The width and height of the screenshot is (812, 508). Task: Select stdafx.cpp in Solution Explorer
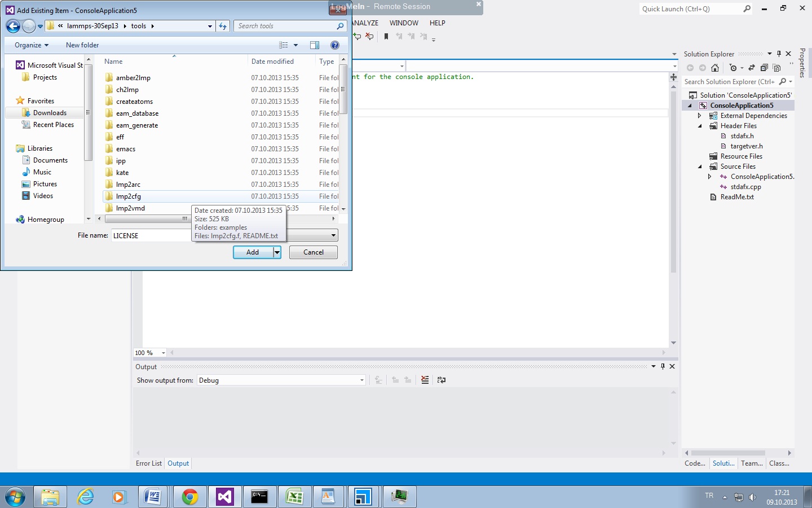(x=745, y=187)
